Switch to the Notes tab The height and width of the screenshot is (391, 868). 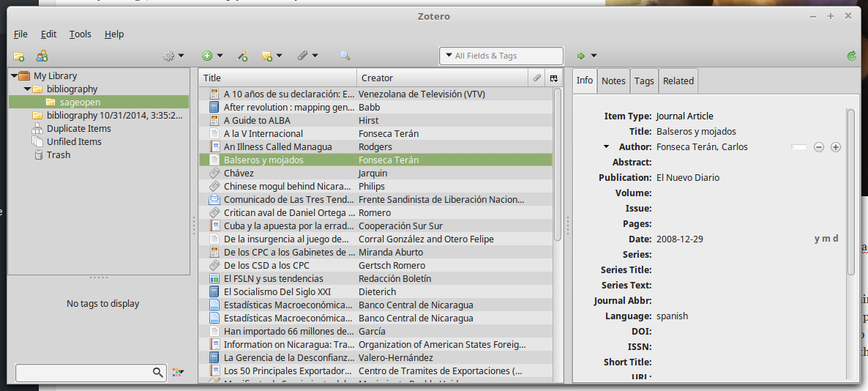pyautogui.click(x=613, y=81)
